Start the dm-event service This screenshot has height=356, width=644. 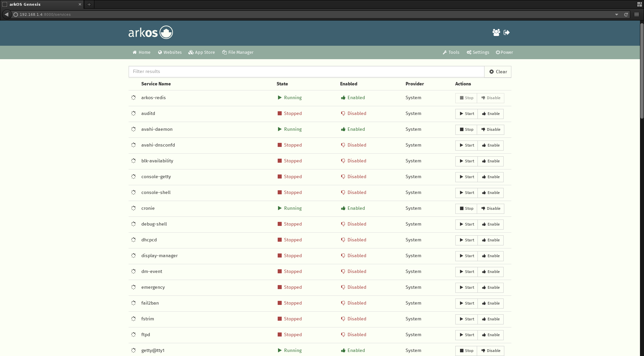coord(466,272)
